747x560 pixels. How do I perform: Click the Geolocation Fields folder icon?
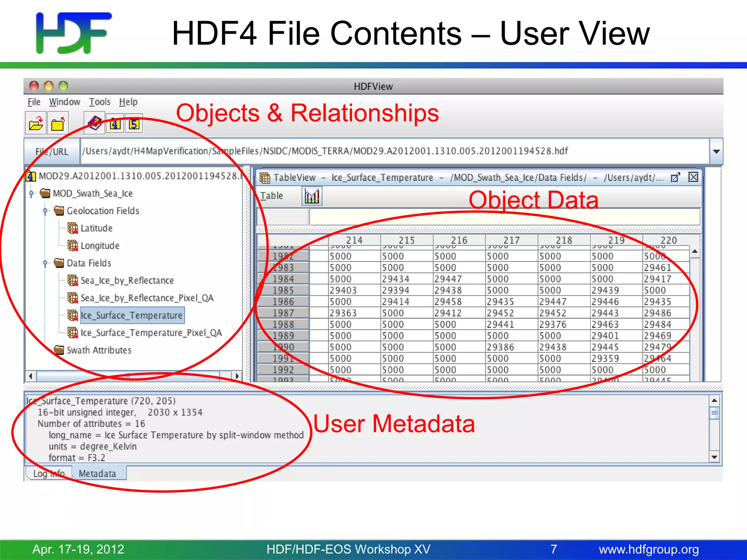coord(59,211)
